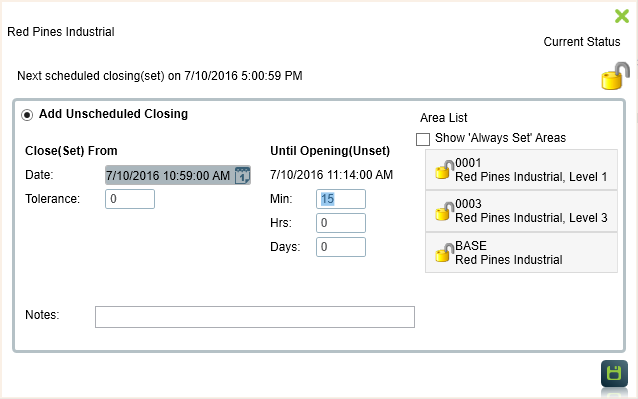The width and height of the screenshot is (638, 399).
Task: Click the padlock icon for BASE area
Action: point(444,253)
